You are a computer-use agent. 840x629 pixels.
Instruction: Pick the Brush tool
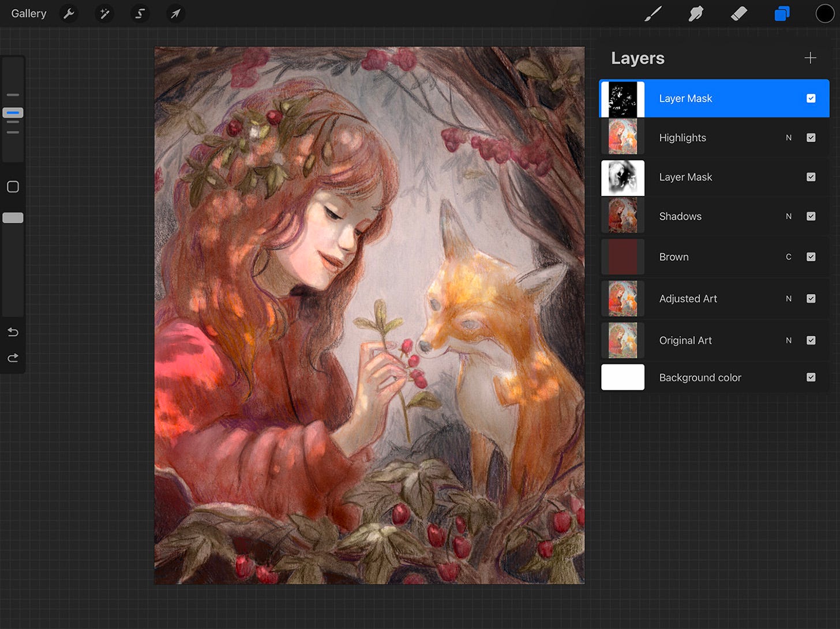[x=653, y=13]
